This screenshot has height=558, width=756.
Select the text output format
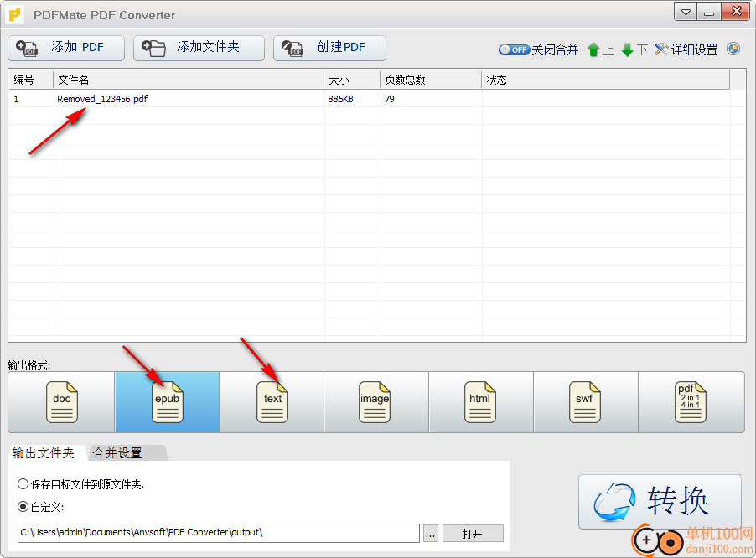tap(272, 402)
